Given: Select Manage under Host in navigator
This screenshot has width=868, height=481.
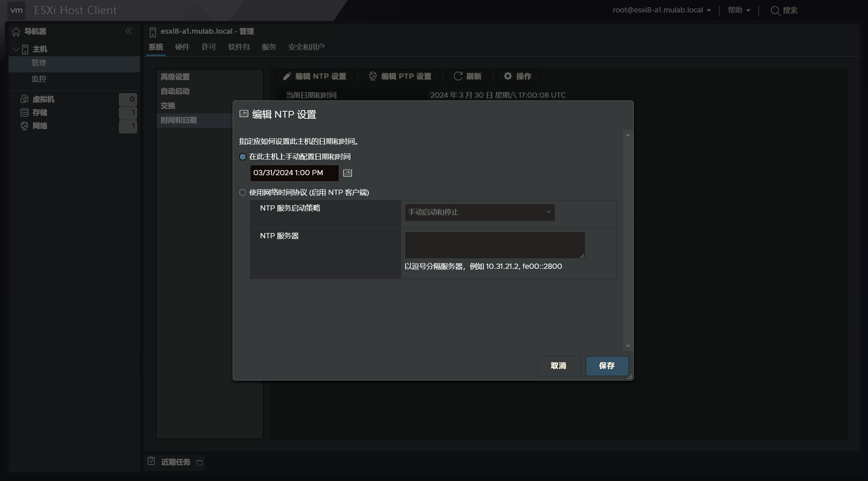Looking at the screenshot, I should pyautogui.click(x=39, y=63).
